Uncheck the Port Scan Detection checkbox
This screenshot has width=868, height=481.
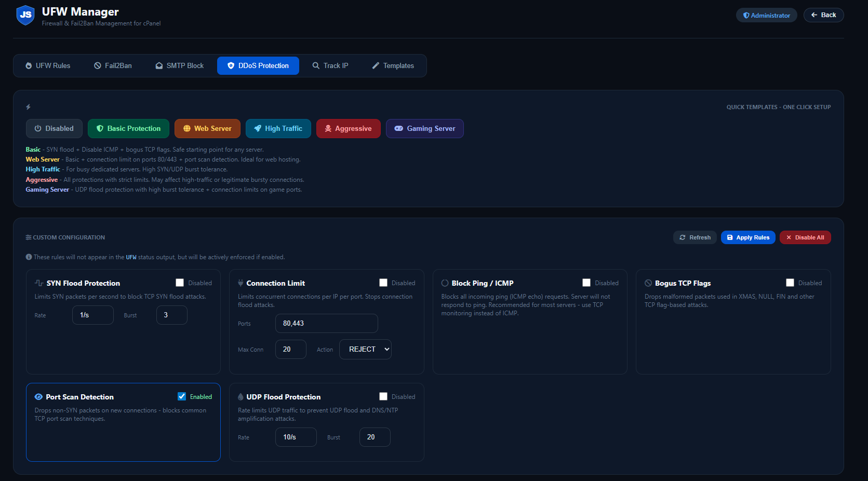click(x=182, y=396)
